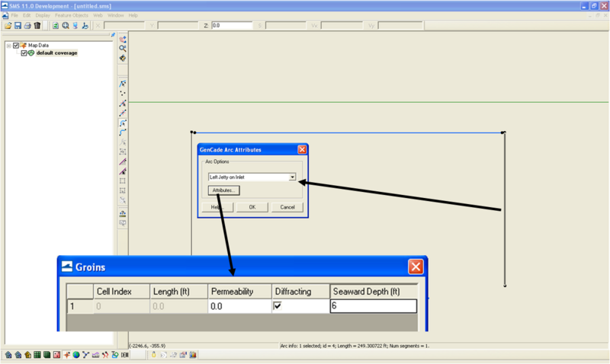The image size is (610, 364).
Task: Click the Diffracting column header
Action: (300, 292)
